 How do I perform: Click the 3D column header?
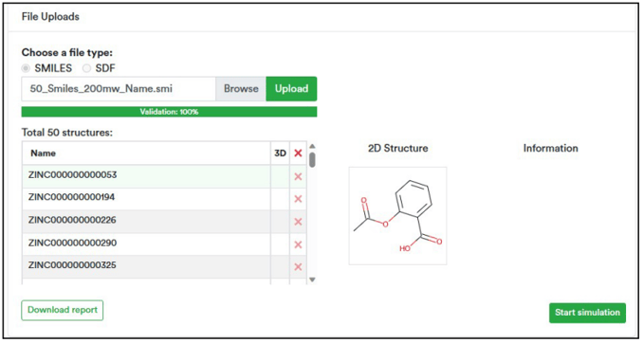point(280,153)
